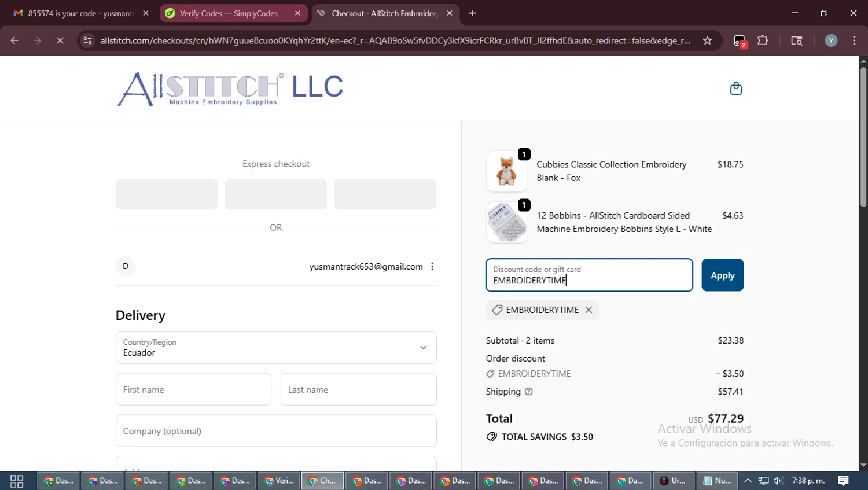Show hidden system tray icons
Viewport: 868px width, 490px height.
tap(748, 481)
